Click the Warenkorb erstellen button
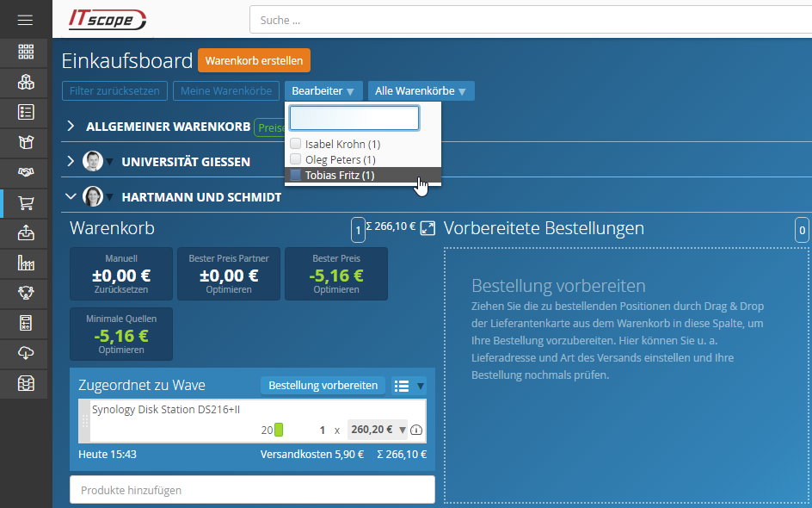Screen dimensions: 812x508 pos(254,61)
